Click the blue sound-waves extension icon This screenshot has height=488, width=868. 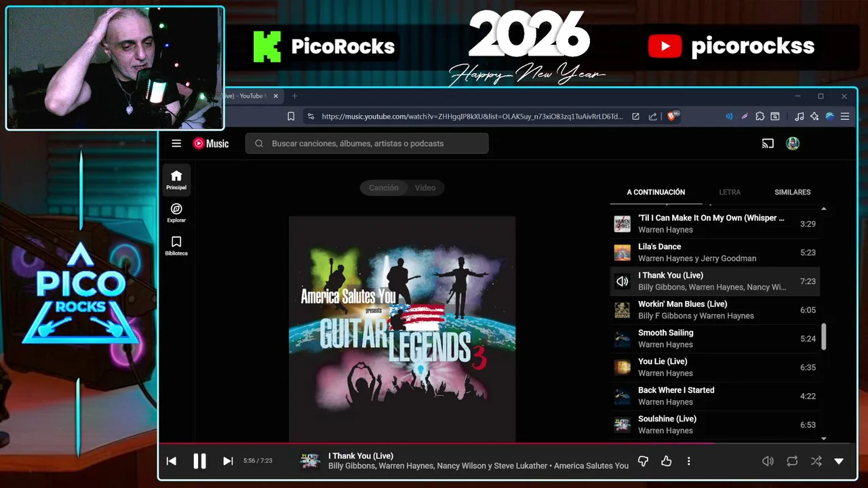(x=729, y=117)
